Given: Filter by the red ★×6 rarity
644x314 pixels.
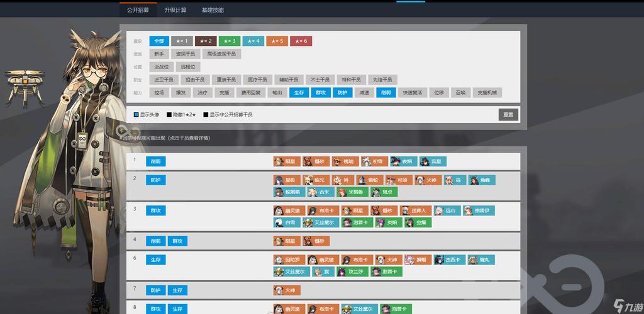Looking at the screenshot, I should click(301, 41).
